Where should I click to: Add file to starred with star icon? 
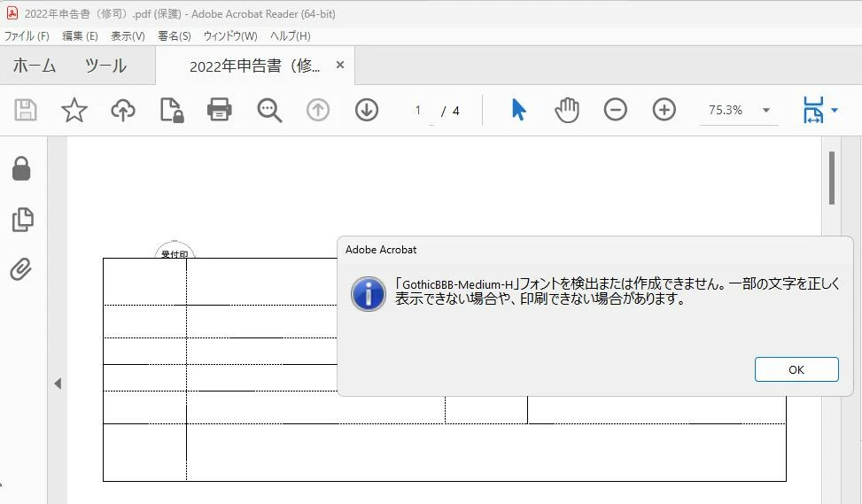point(74,110)
